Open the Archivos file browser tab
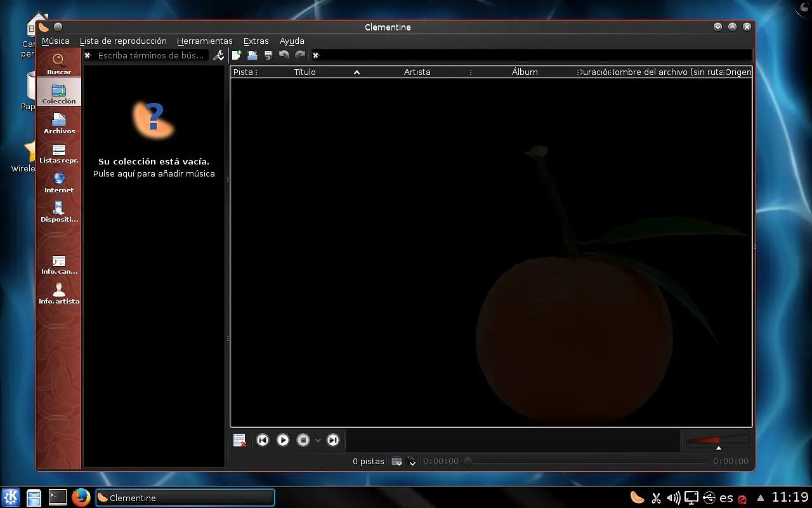The image size is (812, 508). [59, 123]
